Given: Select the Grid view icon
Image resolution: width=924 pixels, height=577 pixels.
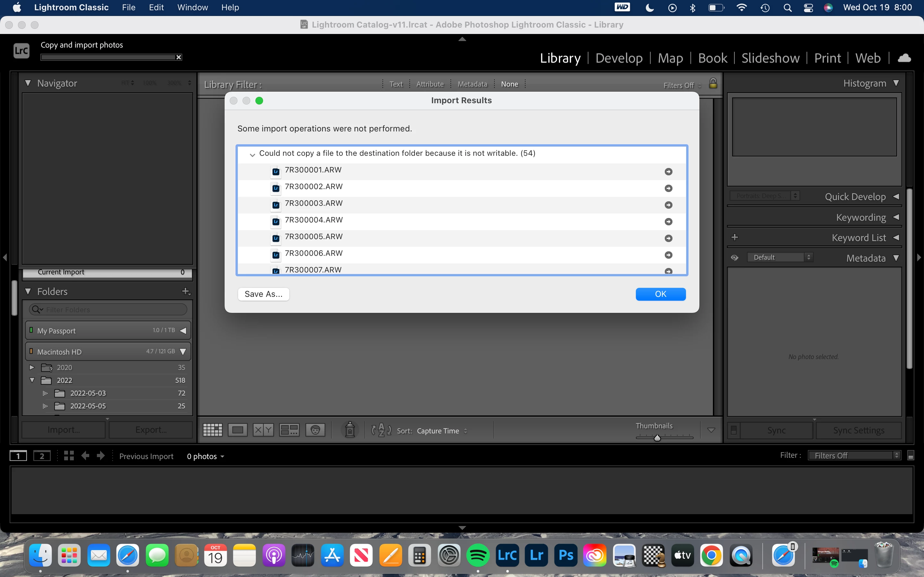Looking at the screenshot, I should (x=212, y=430).
